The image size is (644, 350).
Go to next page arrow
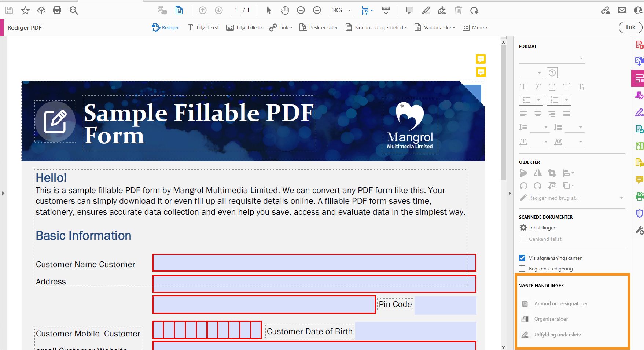click(219, 10)
